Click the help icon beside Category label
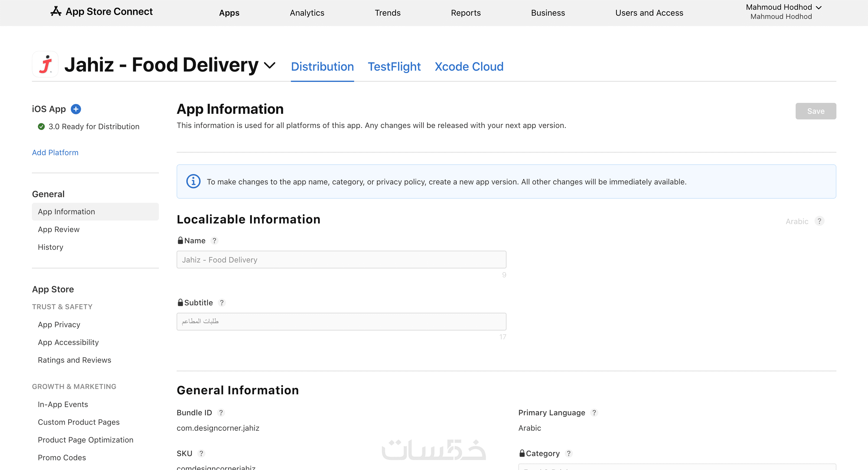This screenshot has height=470, width=868. click(x=569, y=453)
